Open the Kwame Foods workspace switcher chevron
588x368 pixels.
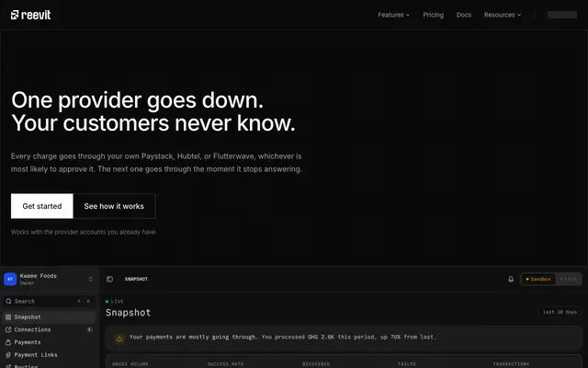pyautogui.click(x=90, y=279)
